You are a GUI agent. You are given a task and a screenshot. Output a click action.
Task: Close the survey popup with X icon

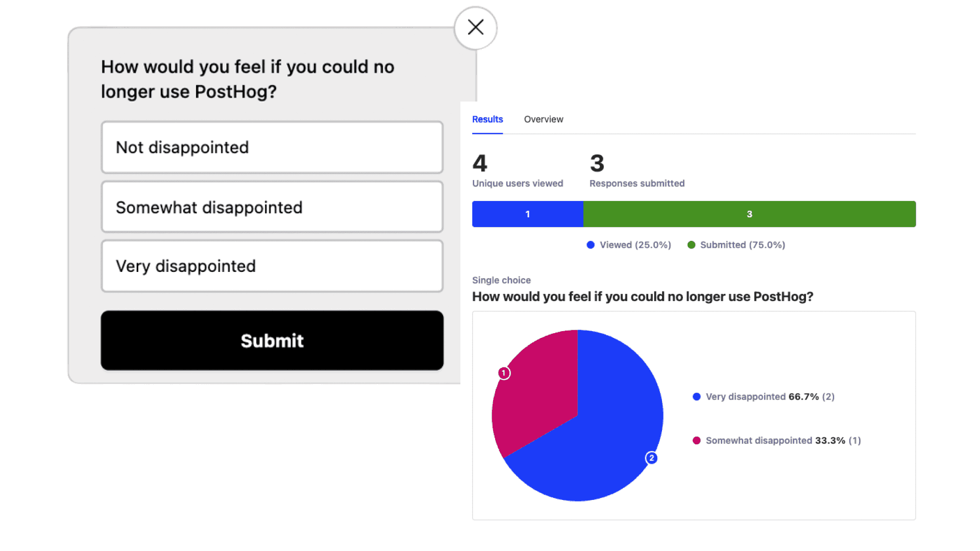pos(476,28)
